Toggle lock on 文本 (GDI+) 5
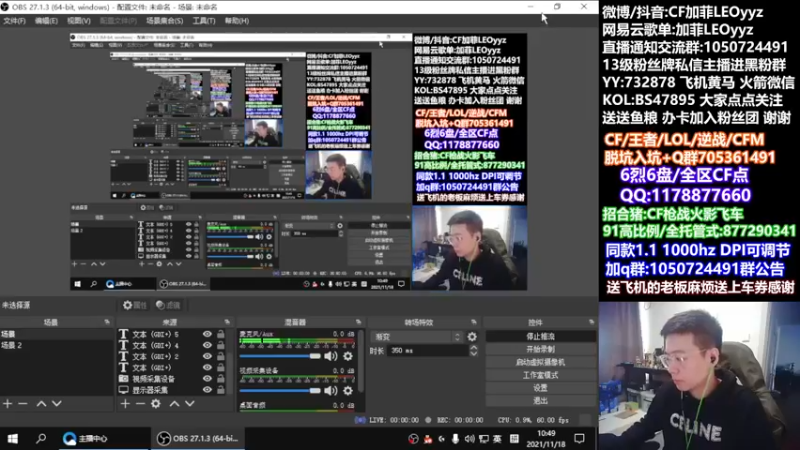This screenshot has width=800, height=450. coord(220,334)
